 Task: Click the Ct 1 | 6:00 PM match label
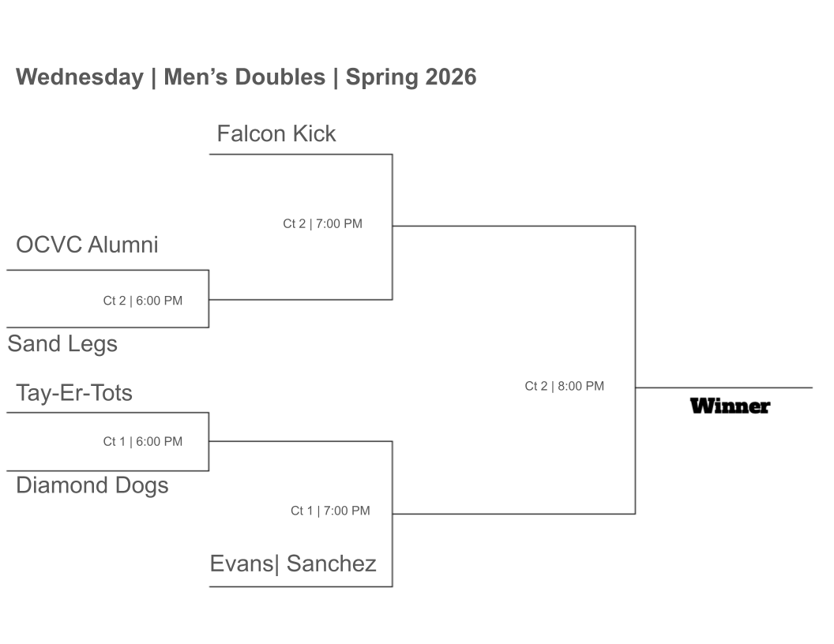(142, 441)
